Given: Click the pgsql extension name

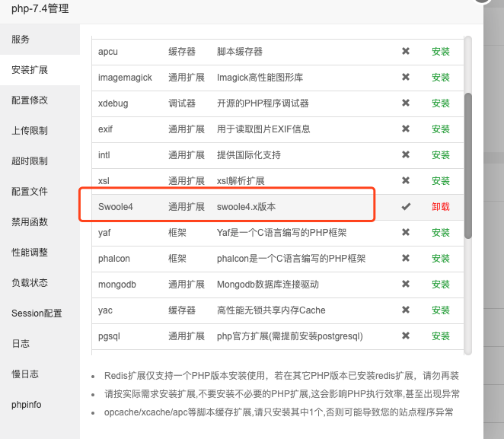Looking at the screenshot, I should pos(109,336).
